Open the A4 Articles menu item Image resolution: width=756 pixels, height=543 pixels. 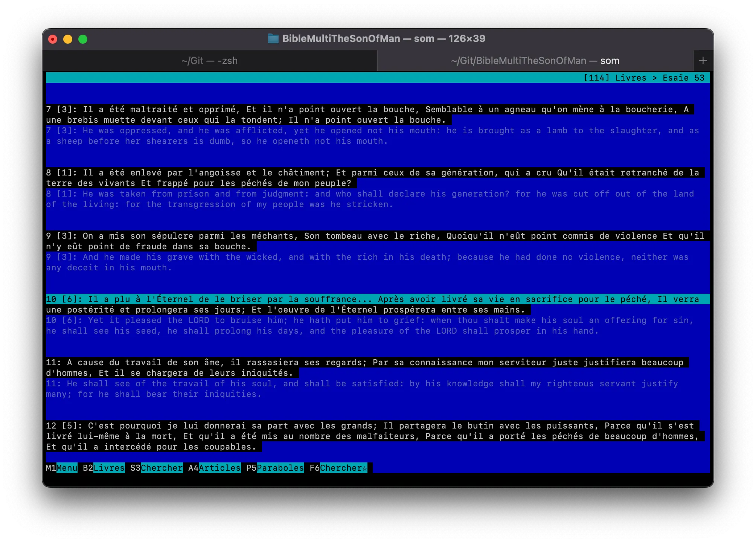point(215,468)
